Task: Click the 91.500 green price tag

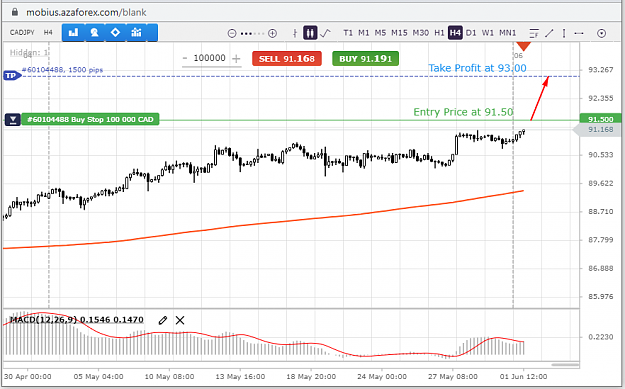Action: (x=600, y=119)
